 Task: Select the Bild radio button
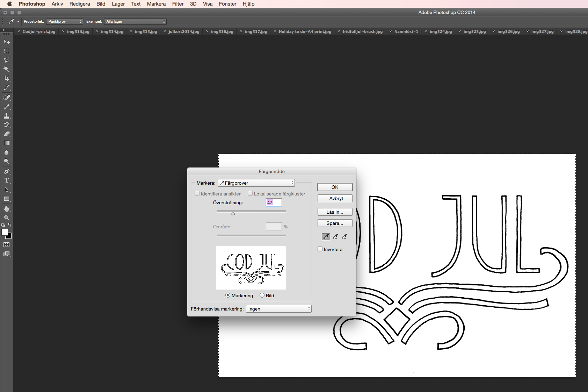click(x=262, y=295)
